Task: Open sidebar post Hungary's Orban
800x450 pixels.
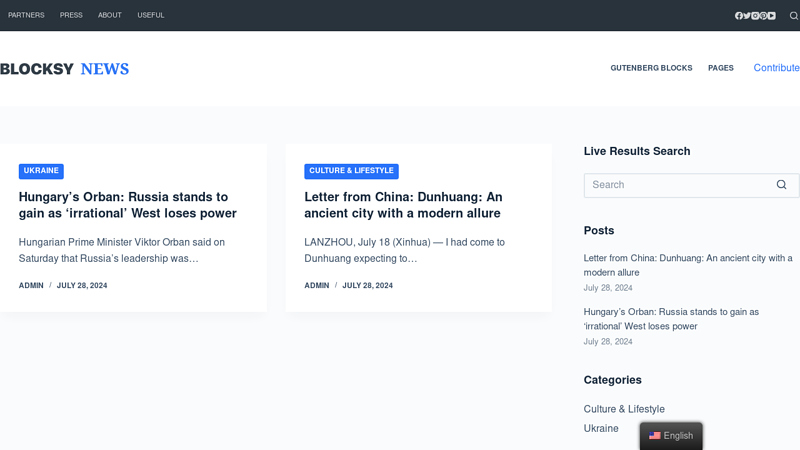Action: 671,319
